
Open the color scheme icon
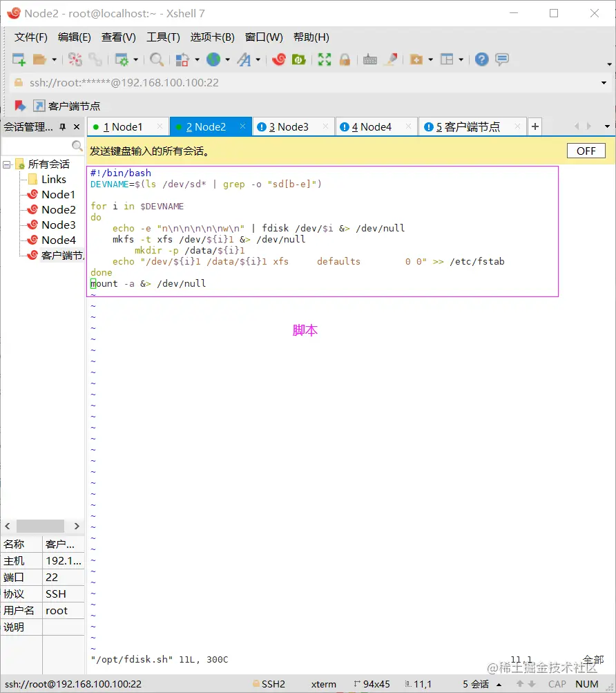(x=182, y=59)
